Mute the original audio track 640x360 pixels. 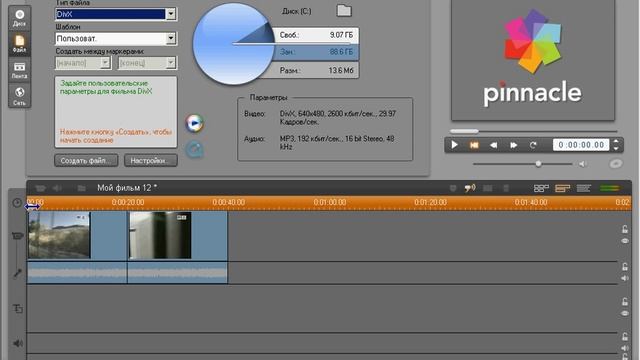(x=625, y=278)
